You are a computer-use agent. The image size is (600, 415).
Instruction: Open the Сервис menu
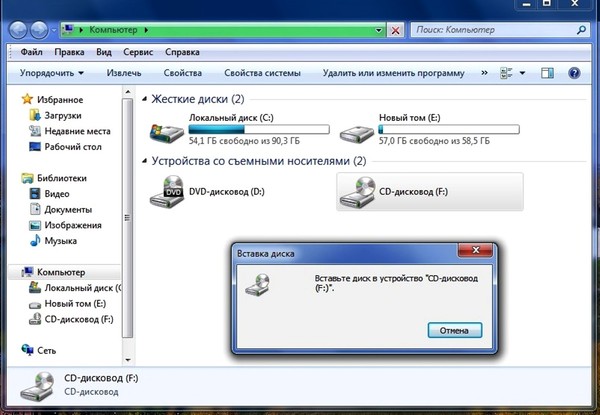(x=138, y=52)
